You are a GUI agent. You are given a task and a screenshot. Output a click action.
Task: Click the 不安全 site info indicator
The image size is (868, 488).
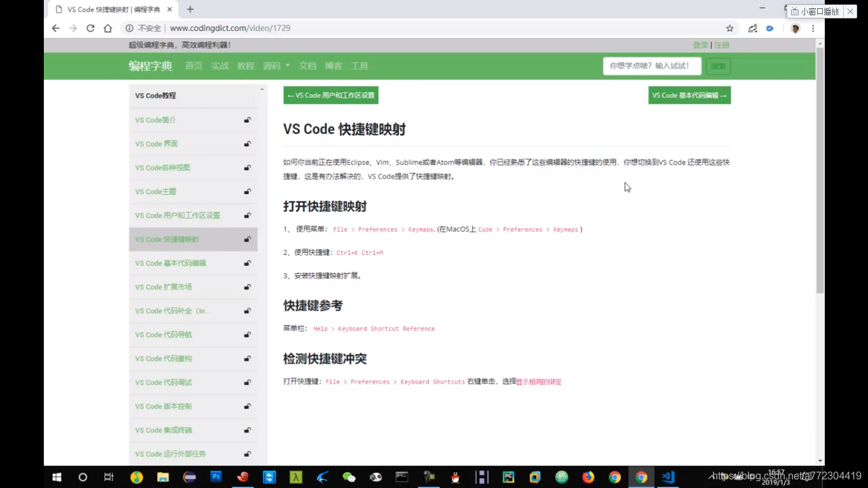point(144,28)
